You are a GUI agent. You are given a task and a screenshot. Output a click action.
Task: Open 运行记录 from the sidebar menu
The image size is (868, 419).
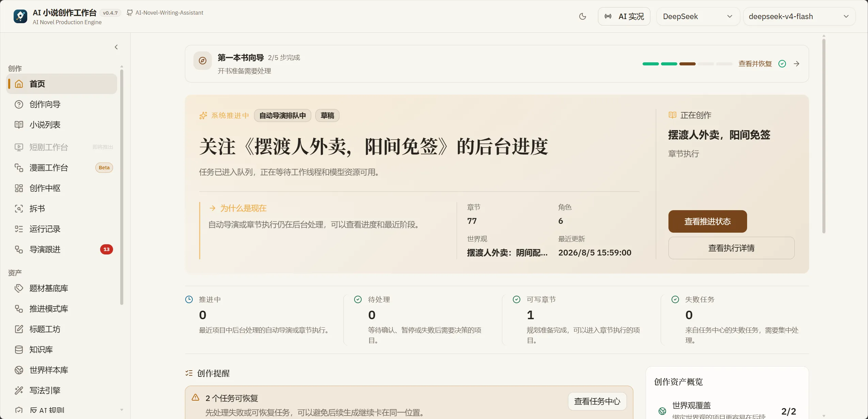62,229
